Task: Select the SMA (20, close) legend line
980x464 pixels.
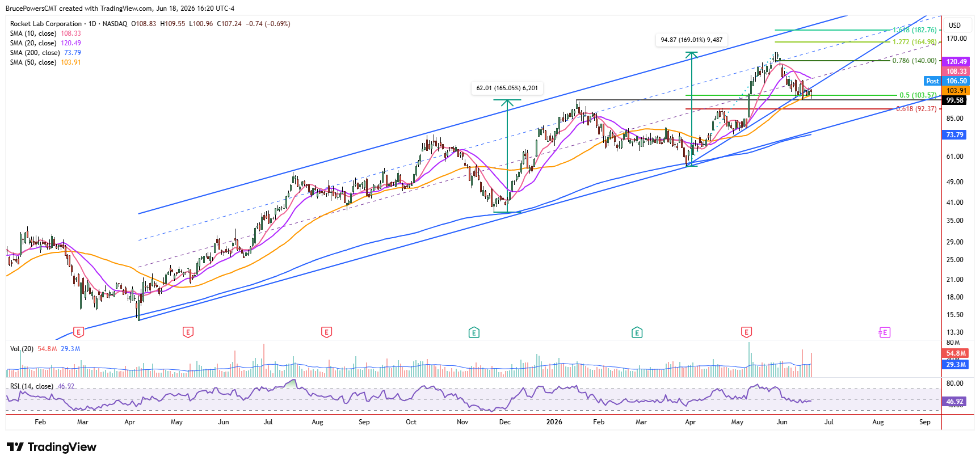Action: (45, 43)
